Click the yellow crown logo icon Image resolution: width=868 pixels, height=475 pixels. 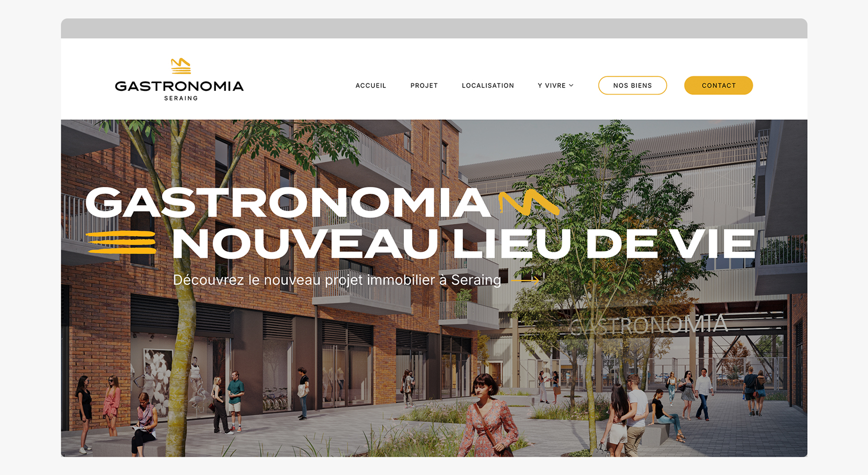point(181,66)
